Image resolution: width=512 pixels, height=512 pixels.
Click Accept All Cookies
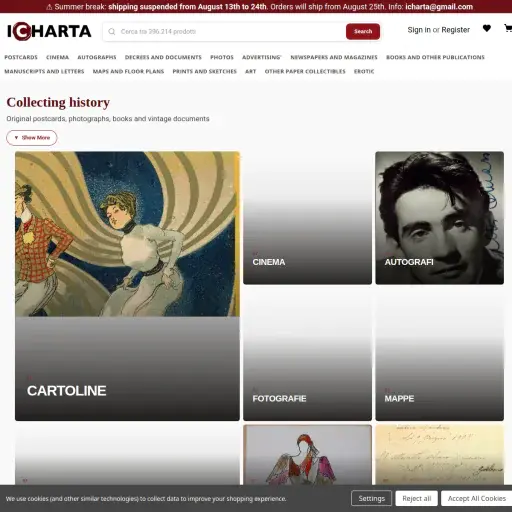(476, 498)
